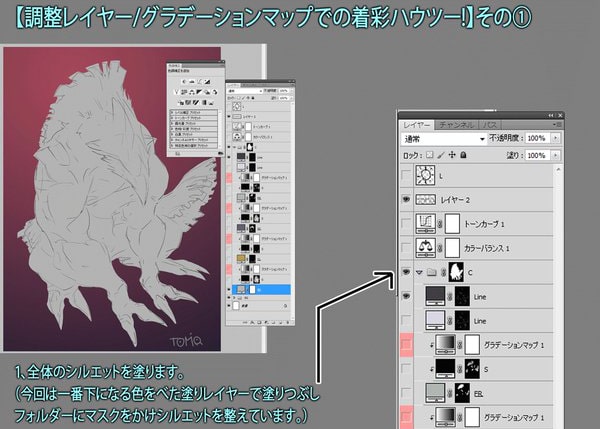Show the EB layer
The width and height of the screenshot is (600, 429).
(406, 393)
